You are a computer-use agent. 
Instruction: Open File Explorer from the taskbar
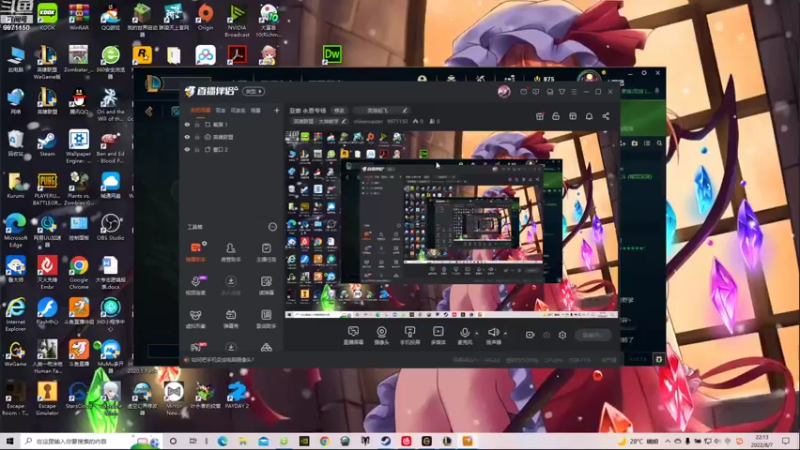click(243, 441)
